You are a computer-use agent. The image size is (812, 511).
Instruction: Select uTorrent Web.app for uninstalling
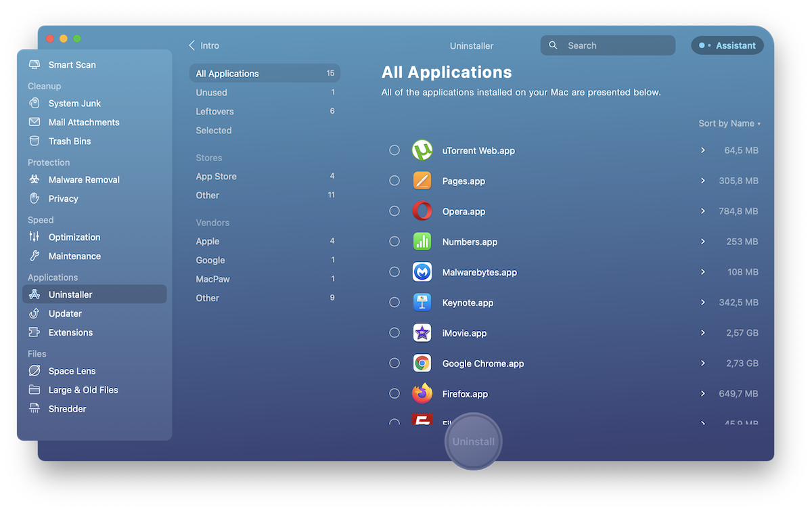tap(394, 150)
